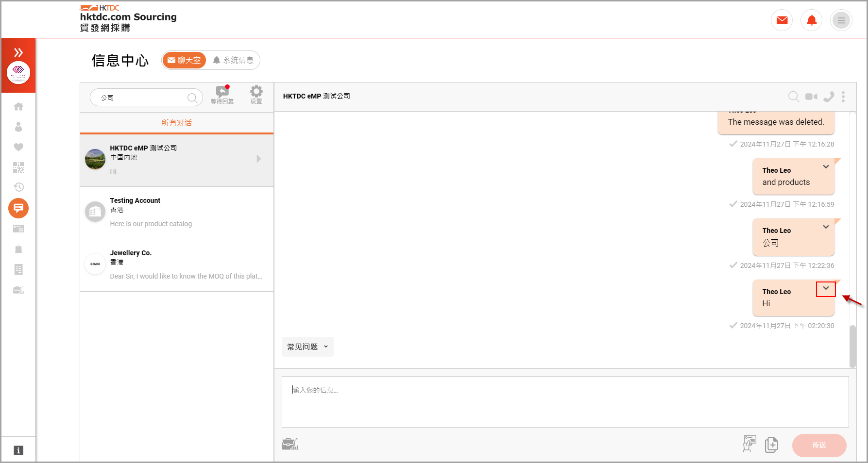
Task: Click the hand-holding-document icon near send
Action: (749, 444)
